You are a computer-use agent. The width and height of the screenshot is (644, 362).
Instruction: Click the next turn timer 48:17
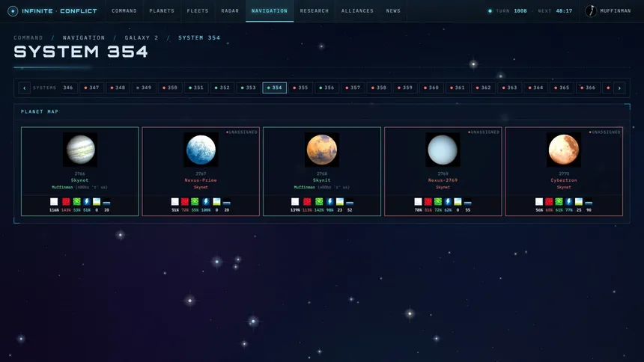tap(563, 11)
